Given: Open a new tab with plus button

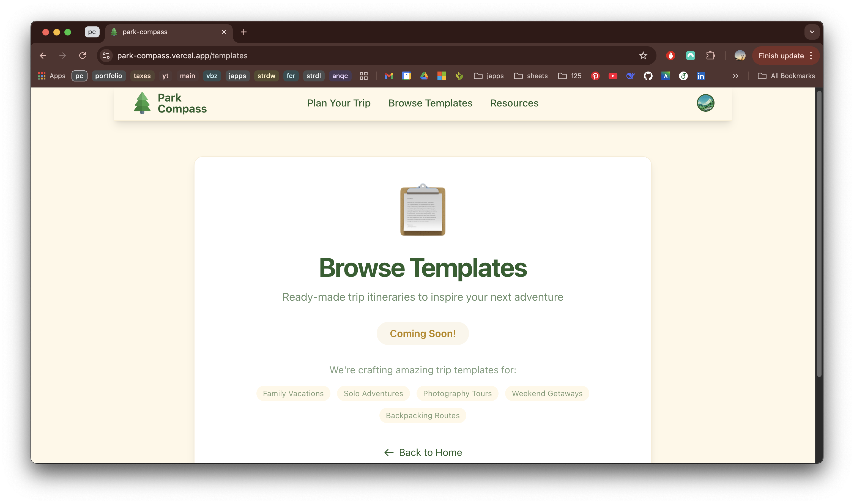Looking at the screenshot, I should click(243, 32).
